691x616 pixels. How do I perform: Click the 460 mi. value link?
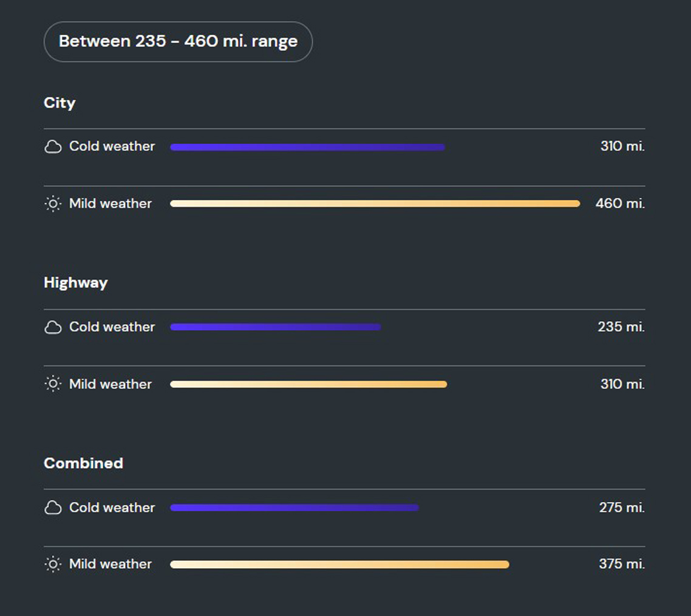click(621, 204)
